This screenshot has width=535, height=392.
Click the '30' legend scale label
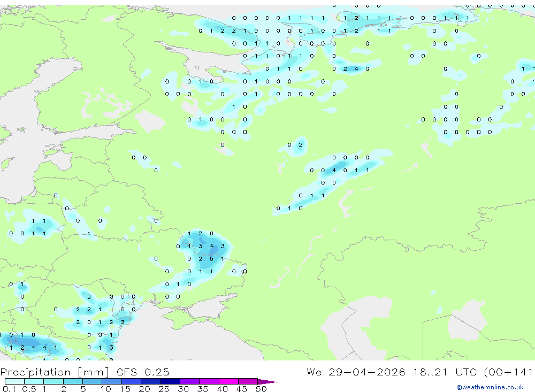(x=183, y=389)
